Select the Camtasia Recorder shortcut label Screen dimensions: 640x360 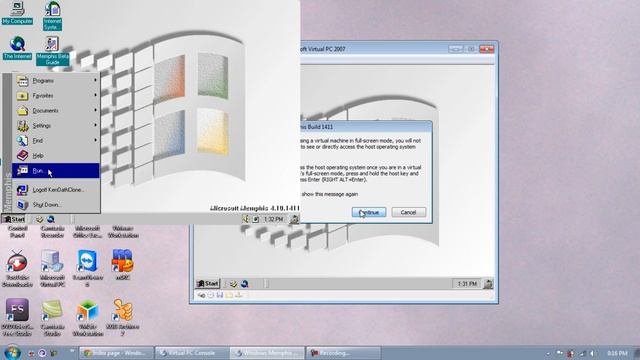[x=52, y=232]
